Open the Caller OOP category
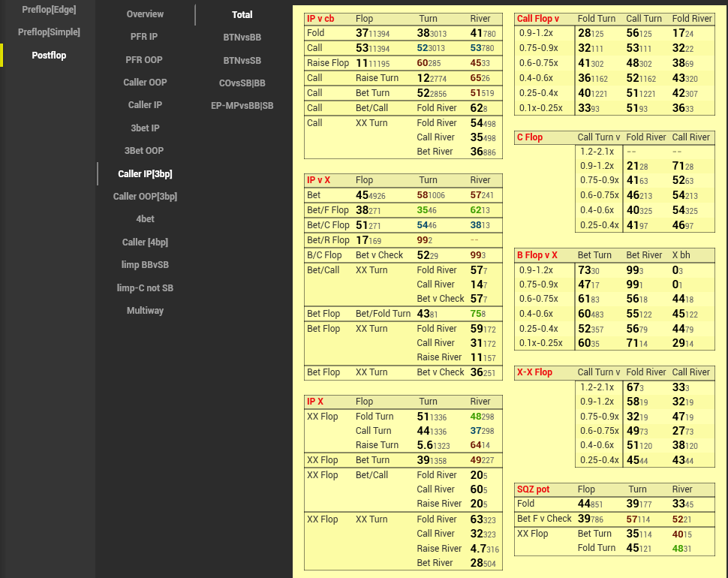This screenshot has height=578, width=728. [145, 83]
